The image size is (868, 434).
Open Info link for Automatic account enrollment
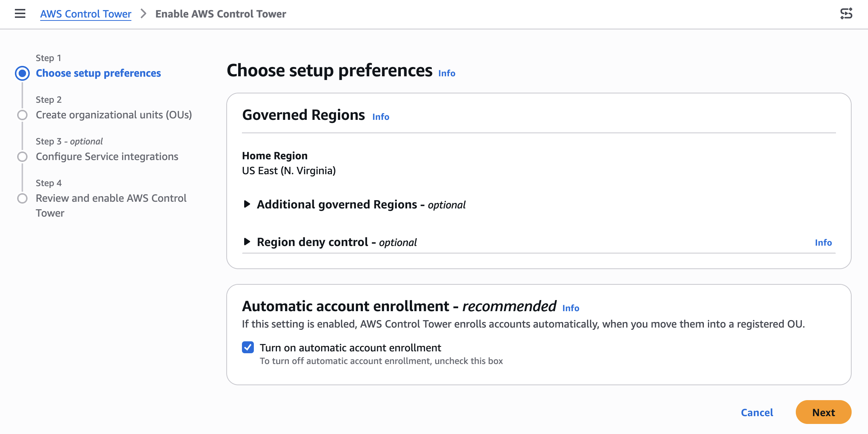[571, 308]
